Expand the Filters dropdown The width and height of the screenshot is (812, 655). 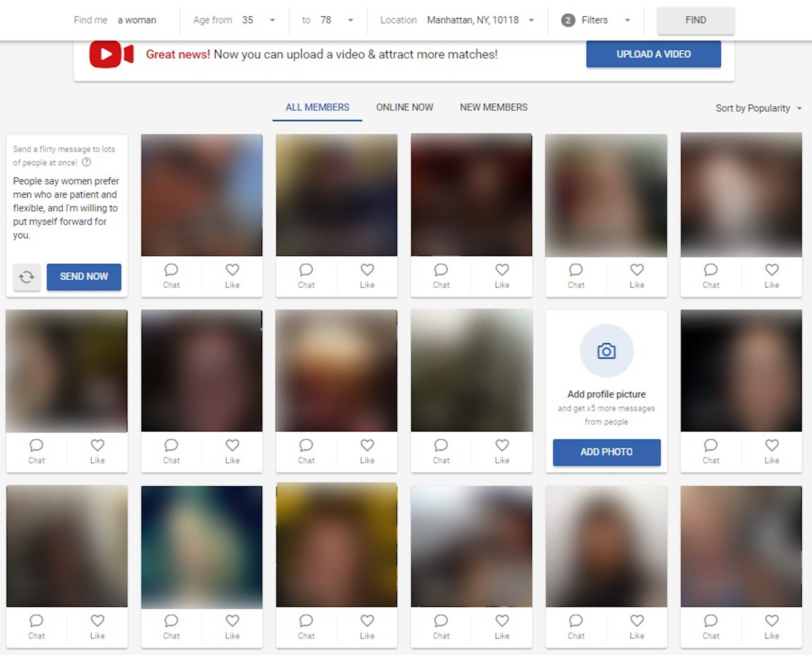[x=596, y=20]
